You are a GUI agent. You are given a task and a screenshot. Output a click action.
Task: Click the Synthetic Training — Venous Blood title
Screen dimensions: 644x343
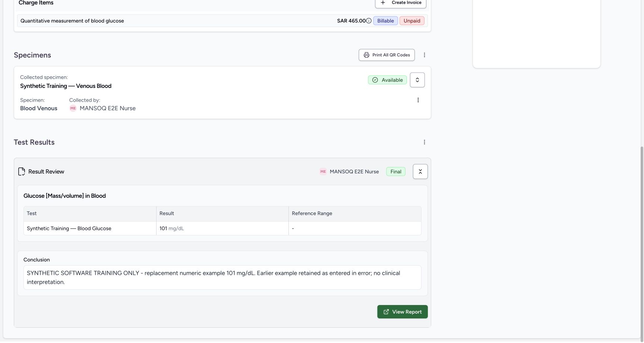coord(66,86)
